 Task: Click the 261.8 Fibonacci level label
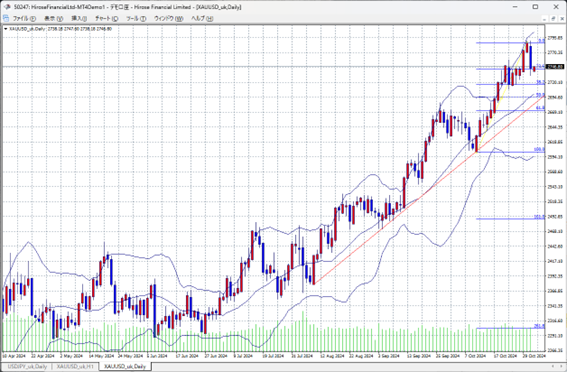[539, 326]
